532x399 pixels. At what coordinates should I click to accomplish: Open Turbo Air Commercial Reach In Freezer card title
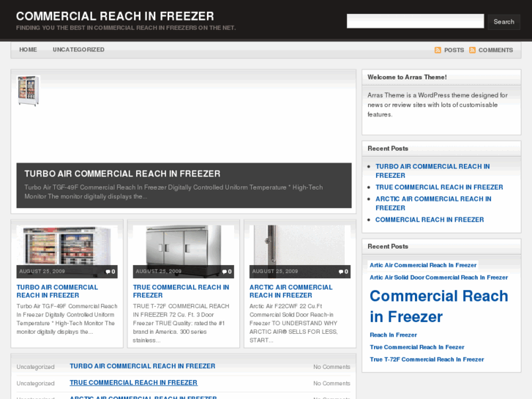[57, 291]
